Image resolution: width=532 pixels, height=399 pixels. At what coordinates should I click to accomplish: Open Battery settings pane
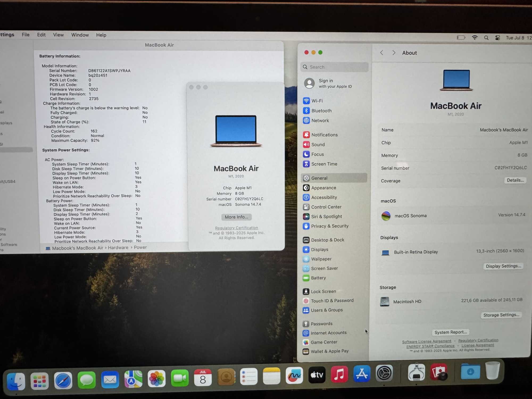click(x=318, y=278)
